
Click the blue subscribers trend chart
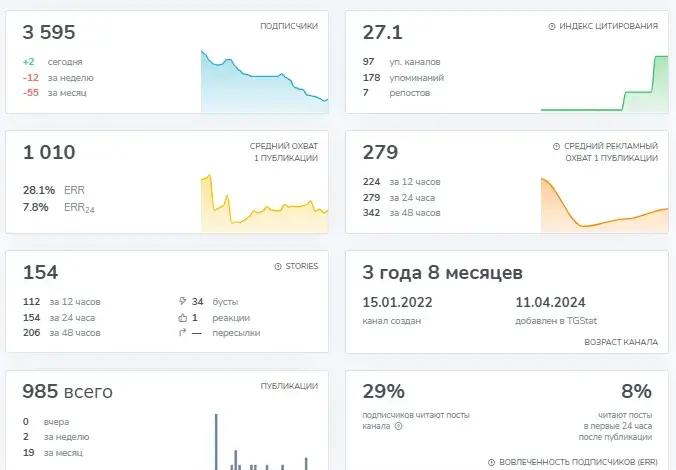(264, 81)
